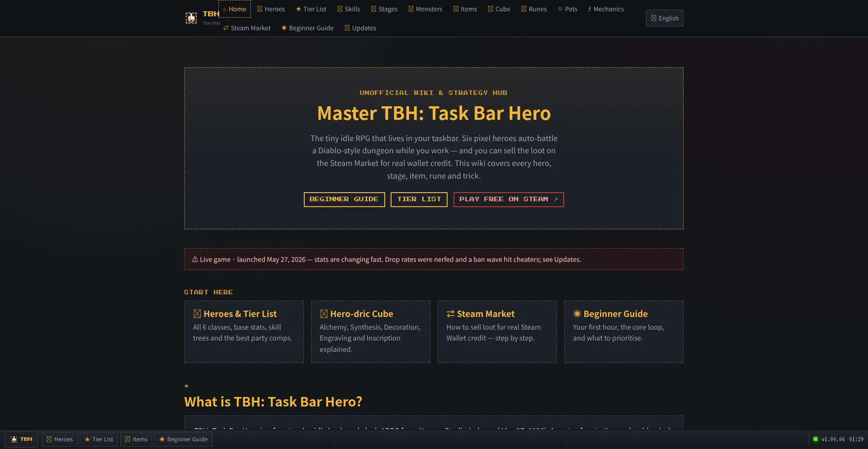Open Beginner Guide in bottom taskbar

click(184, 440)
